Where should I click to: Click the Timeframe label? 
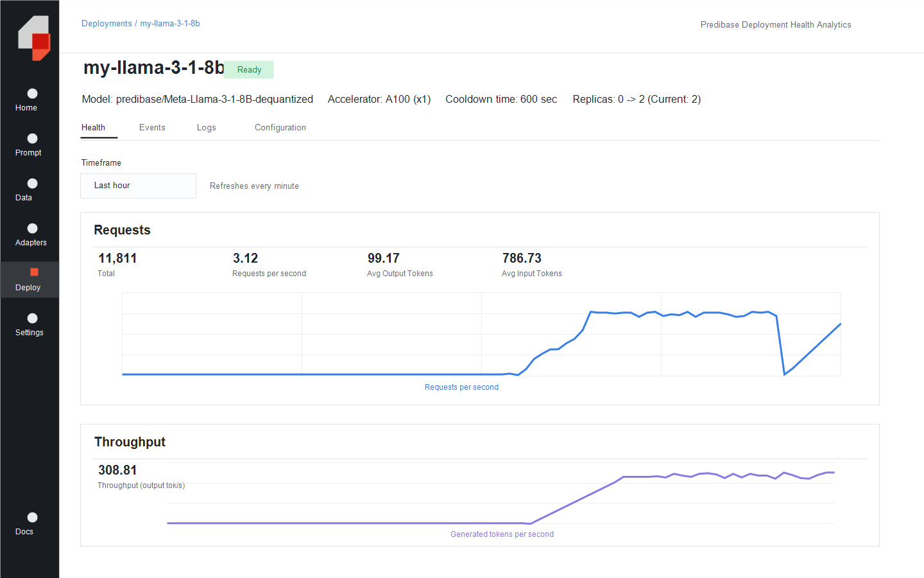tap(101, 163)
